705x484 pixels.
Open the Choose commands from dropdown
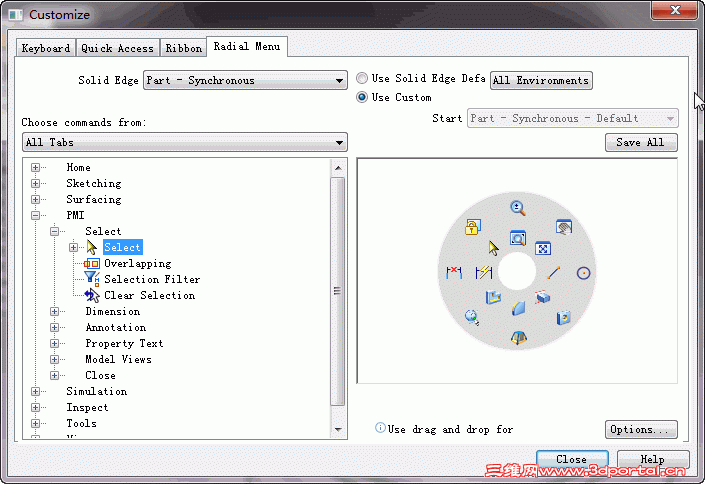click(185, 143)
